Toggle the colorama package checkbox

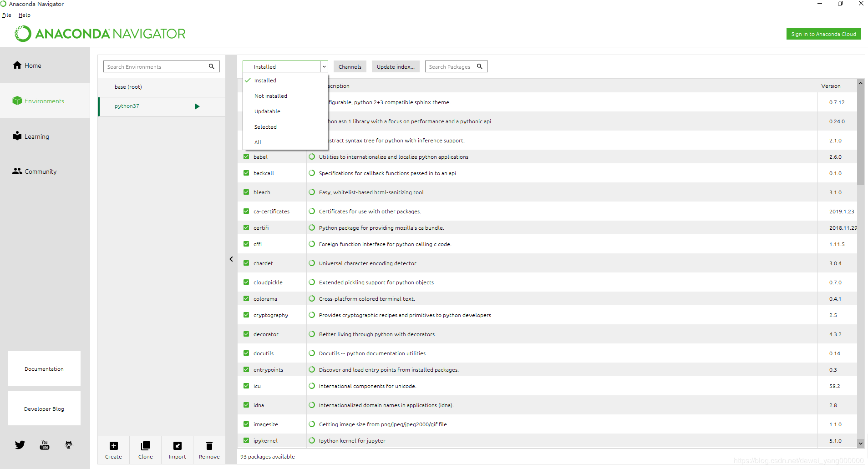click(246, 298)
